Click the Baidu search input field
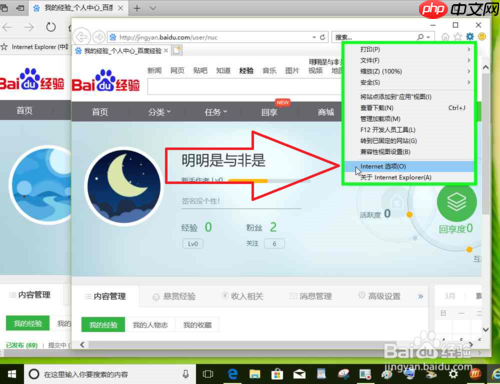 245,87
